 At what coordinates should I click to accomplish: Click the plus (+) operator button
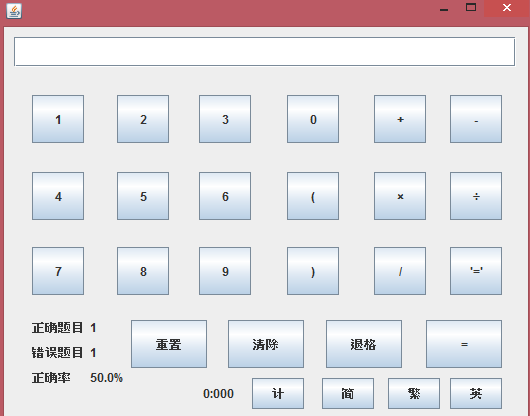tap(400, 119)
